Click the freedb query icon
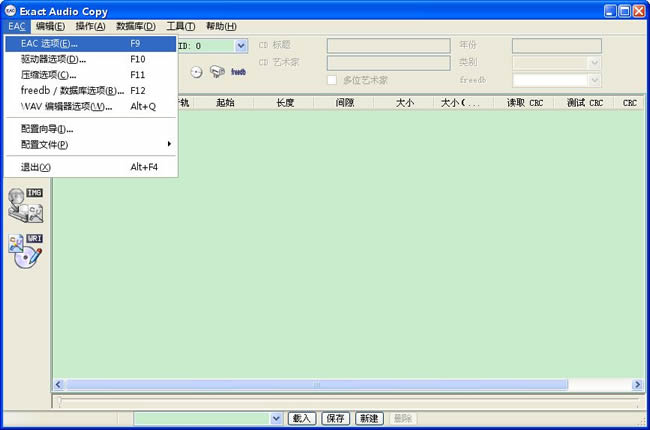Image resolution: width=650 pixels, height=430 pixels. (217, 72)
